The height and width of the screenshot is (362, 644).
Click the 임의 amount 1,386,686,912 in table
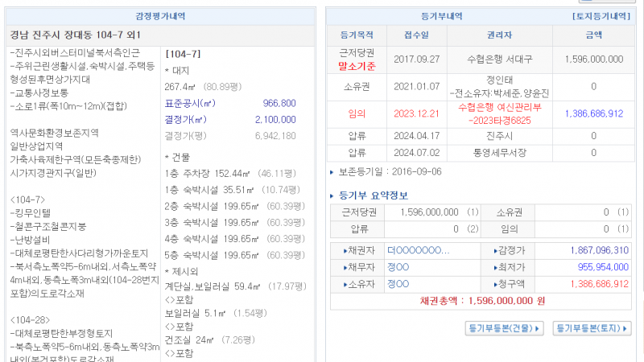click(x=593, y=113)
